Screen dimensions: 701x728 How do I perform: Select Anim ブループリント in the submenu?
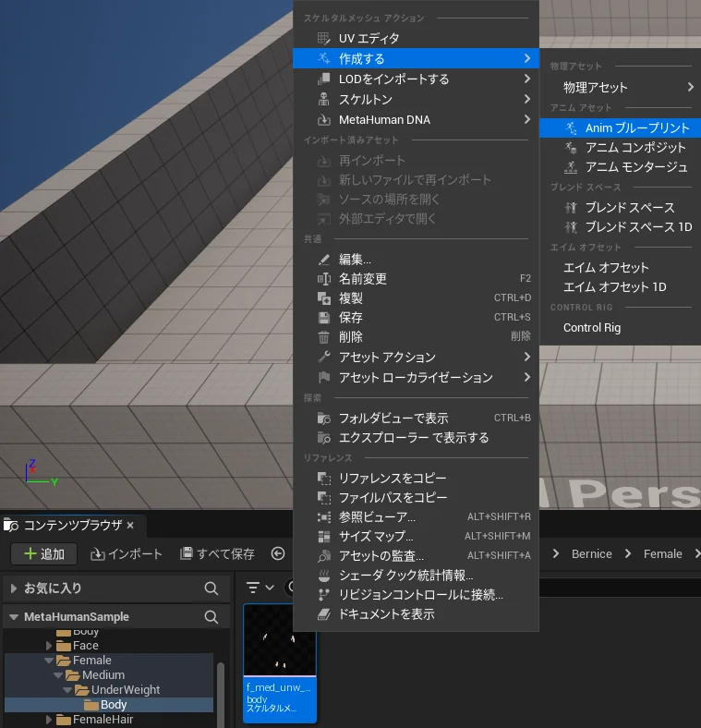(x=621, y=127)
